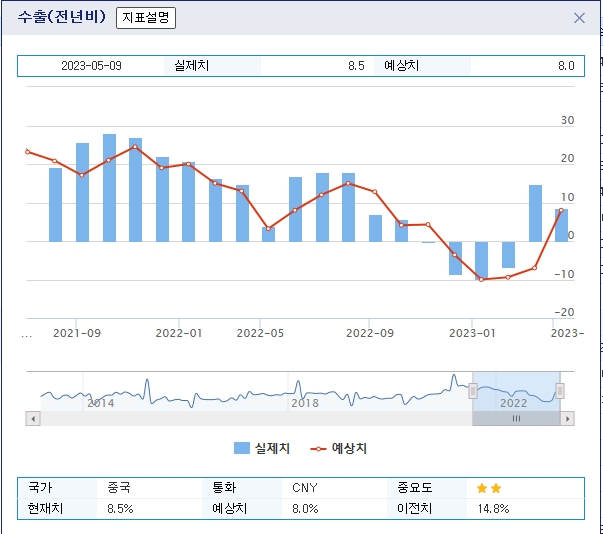
Task: Click the 수출(전년비) title text
Action: point(62,17)
